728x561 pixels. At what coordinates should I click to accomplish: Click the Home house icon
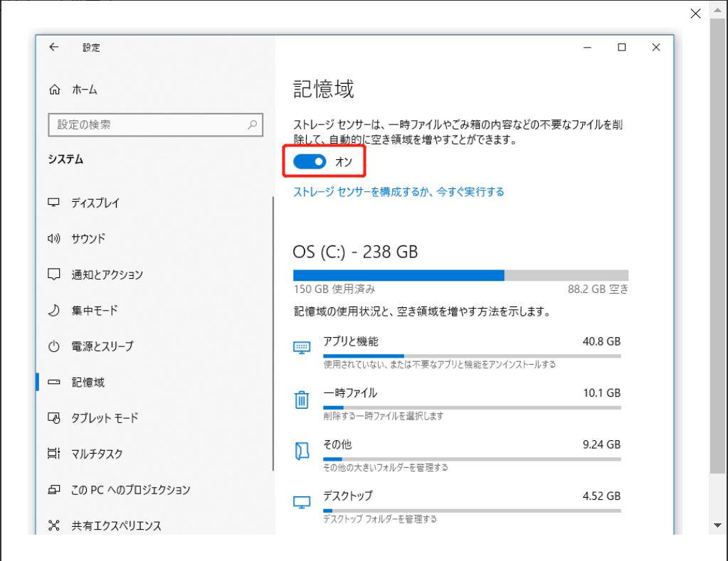pyautogui.click(x=54, y=90)
